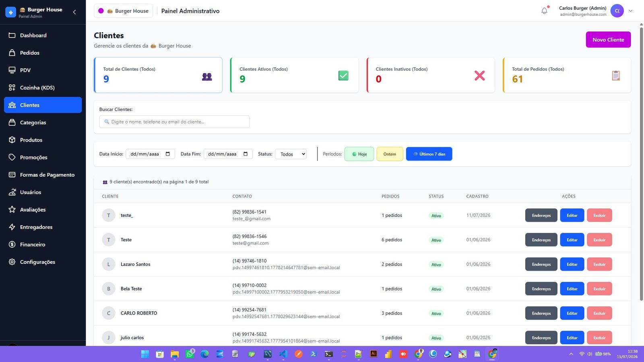
Task: Click the CB user avatar
Action: (x=617, y=11)
